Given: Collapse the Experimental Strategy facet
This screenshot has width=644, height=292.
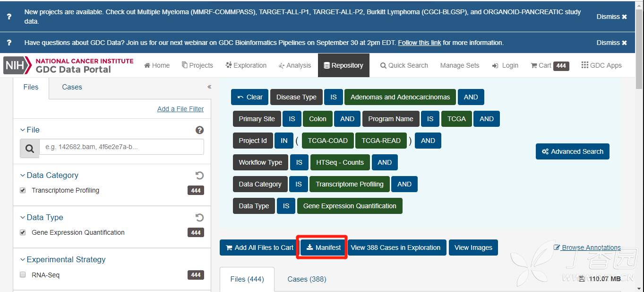Looking at the screenshot, I should coord(63,259).
